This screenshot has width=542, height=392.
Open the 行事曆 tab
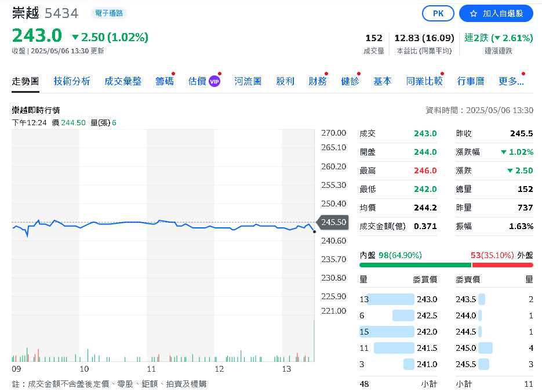pos(471,81)
